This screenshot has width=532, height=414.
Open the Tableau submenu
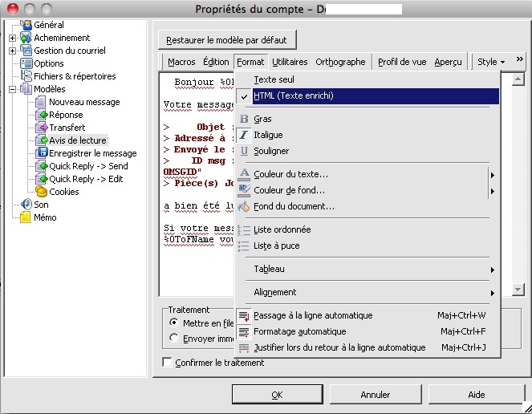269,269
